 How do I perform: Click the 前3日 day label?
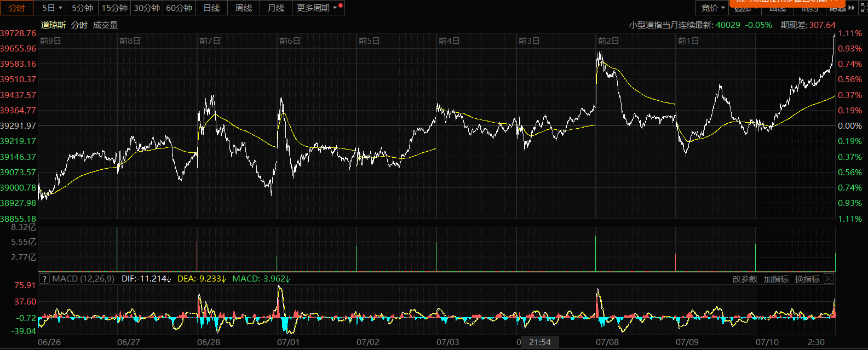coord(529,41)
